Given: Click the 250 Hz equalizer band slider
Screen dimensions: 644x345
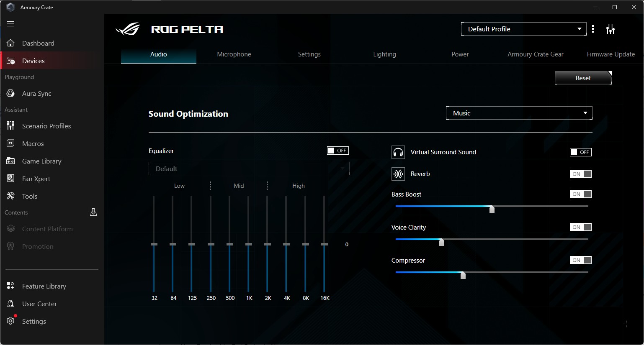Looking at the screenshot, I should coord(211,244).
